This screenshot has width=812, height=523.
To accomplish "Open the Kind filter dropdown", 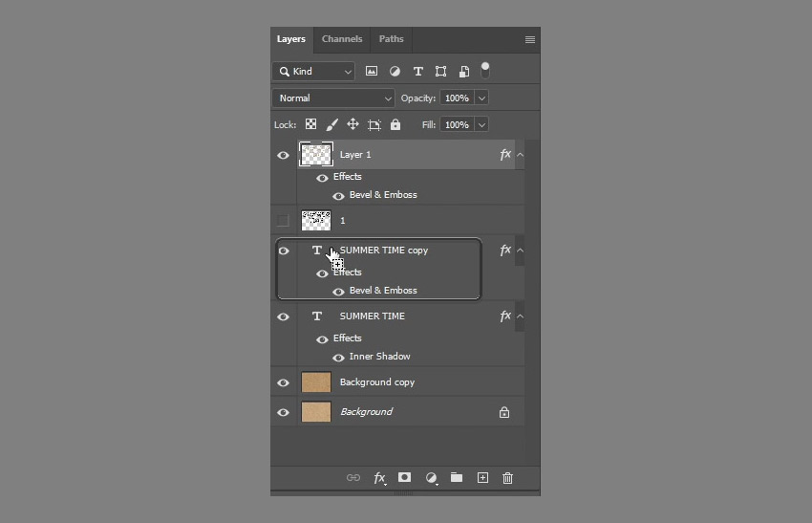I will [x=314, y=71].
